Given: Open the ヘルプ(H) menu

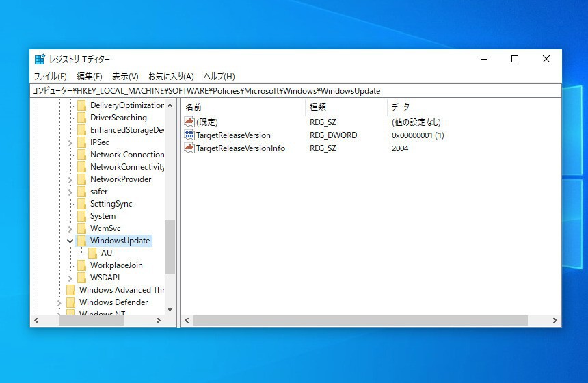Looking at the screenshot, I should [x=219, y=77].
